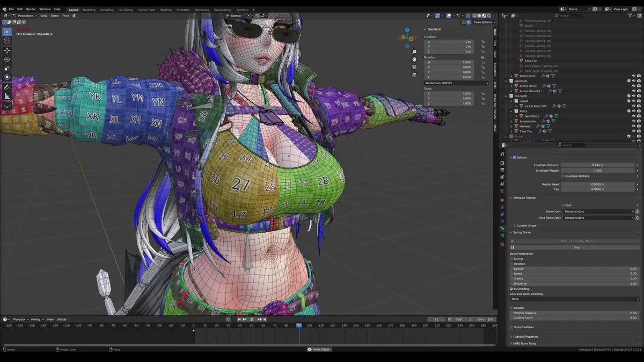Select the Transform tool
Viewport: 644px width, 362px height.
7,78
